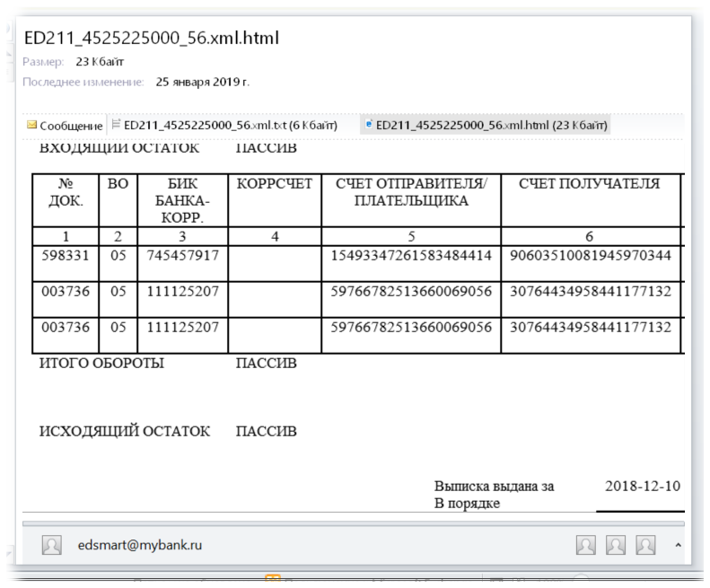Click the edsmart@mybank.ru sender address
The width and height of the screenshot is (710, 588).
pos(139,545)
